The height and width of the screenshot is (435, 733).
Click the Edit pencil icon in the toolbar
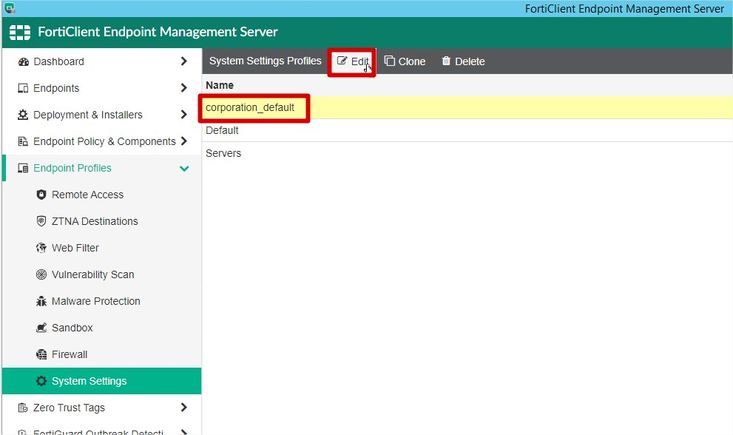point(342,61)
